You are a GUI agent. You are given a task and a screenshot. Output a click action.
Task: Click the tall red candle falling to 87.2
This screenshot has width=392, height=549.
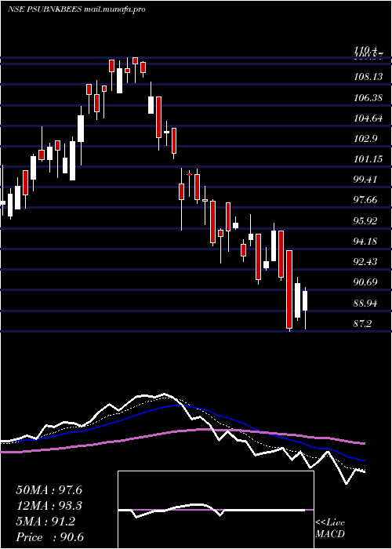coord(289,289)
